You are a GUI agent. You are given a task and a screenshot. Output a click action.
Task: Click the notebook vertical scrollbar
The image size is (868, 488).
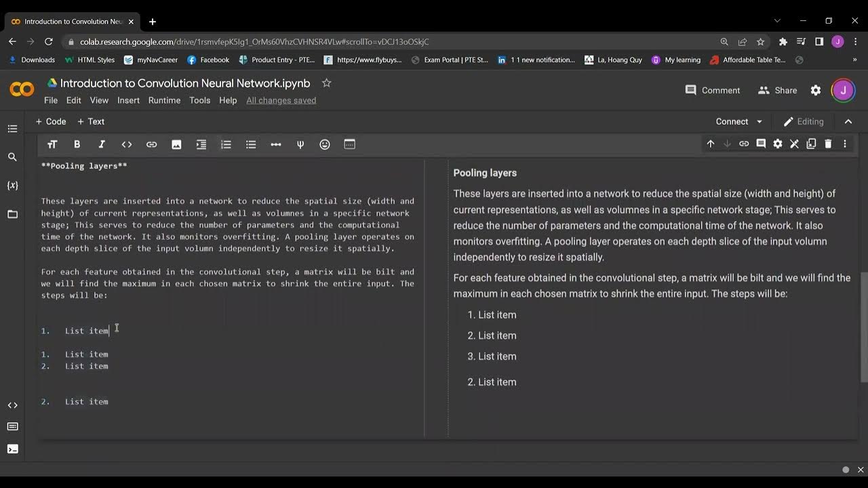pyautogui.click(x=863, y=327)
